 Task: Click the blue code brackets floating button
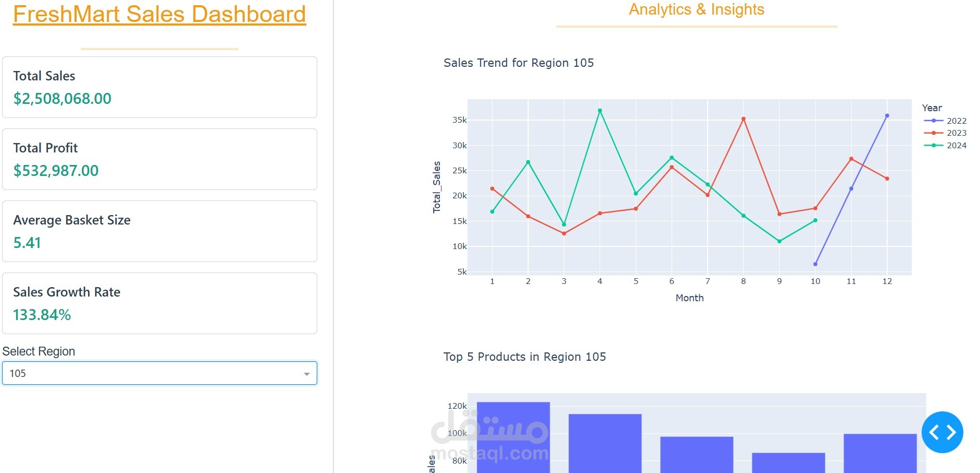[x=942, y=432]
